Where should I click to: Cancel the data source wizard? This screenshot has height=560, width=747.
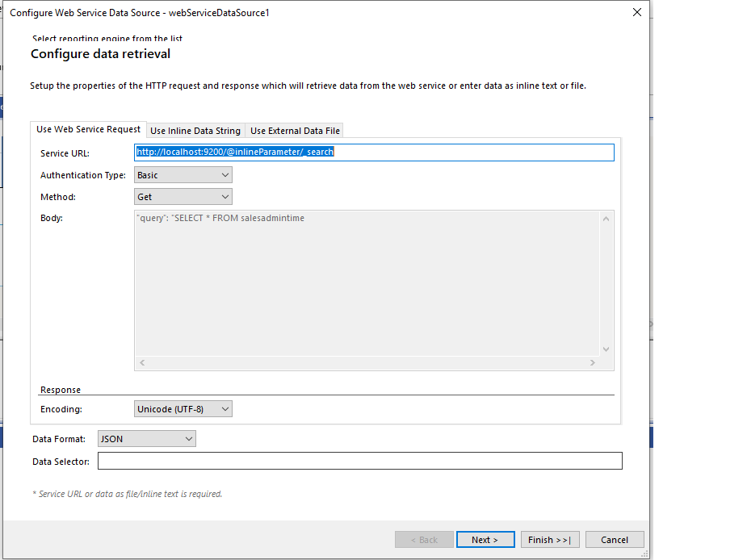tap(615, 540)
